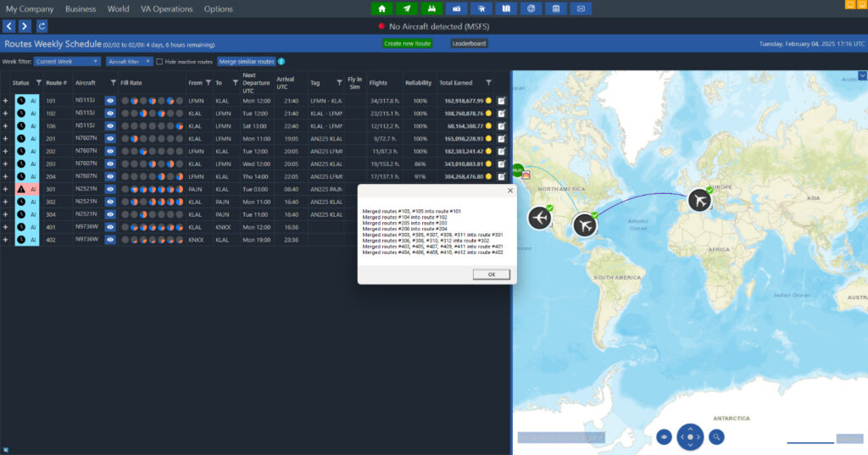
Task: Expand route 302 row with plus sign
Action: point(6,202)
